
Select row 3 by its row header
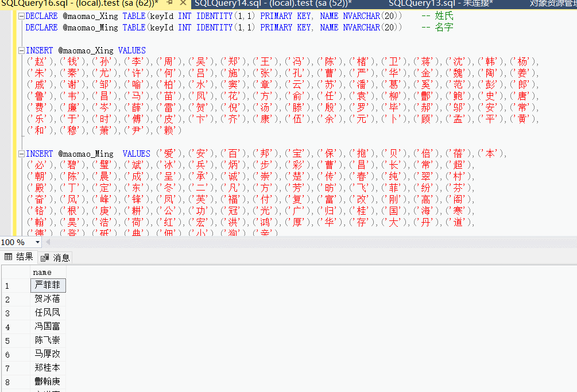(16, 313)
